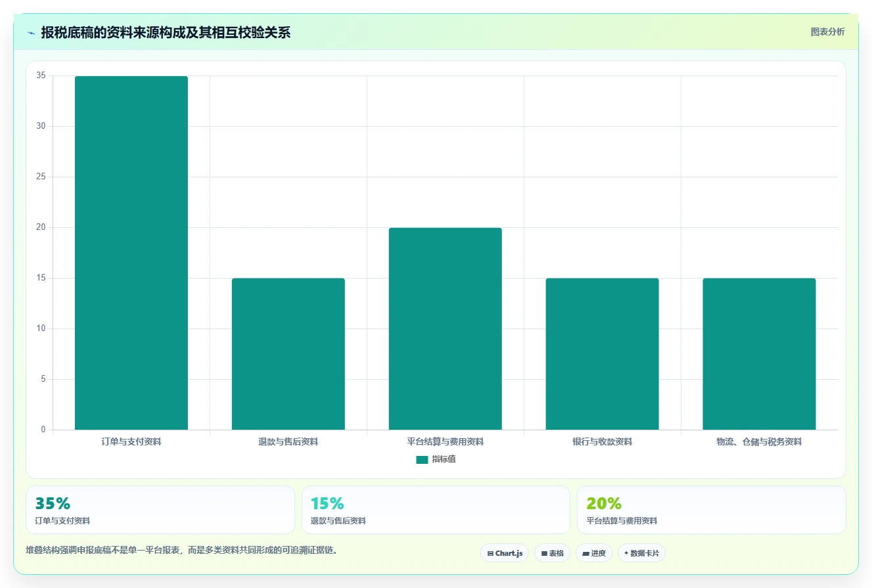Select the 退款与售后资料 bar in the chart
This screenshot has height=588, width=872.
click(x=288, y=354)
